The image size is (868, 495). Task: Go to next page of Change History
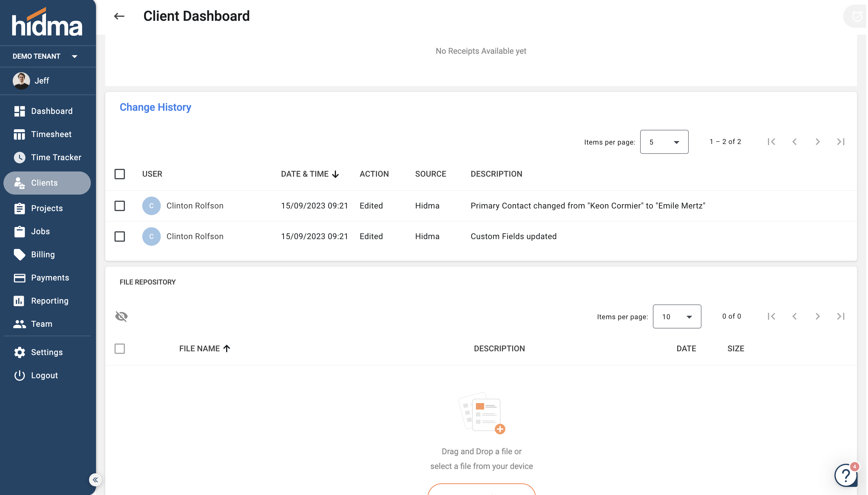[x=817, y=142]
